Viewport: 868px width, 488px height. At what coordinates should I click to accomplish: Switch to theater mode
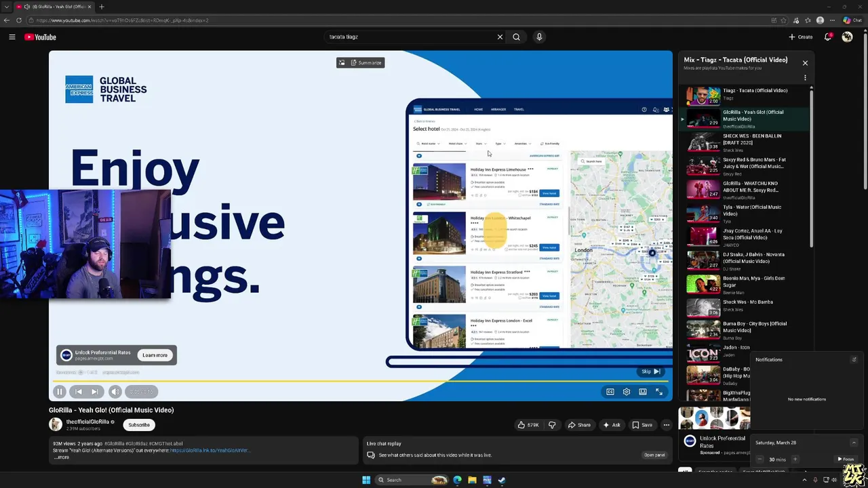click(x=642, y=392)
